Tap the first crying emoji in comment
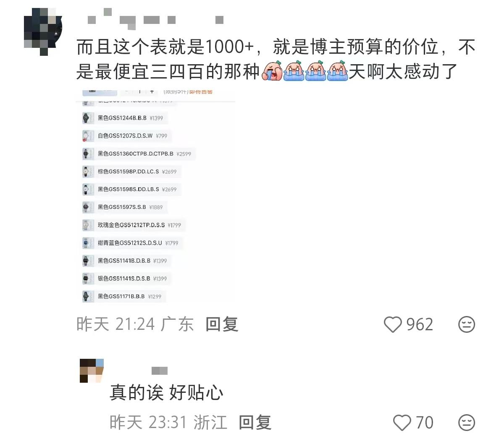 [x=272, y=71]
